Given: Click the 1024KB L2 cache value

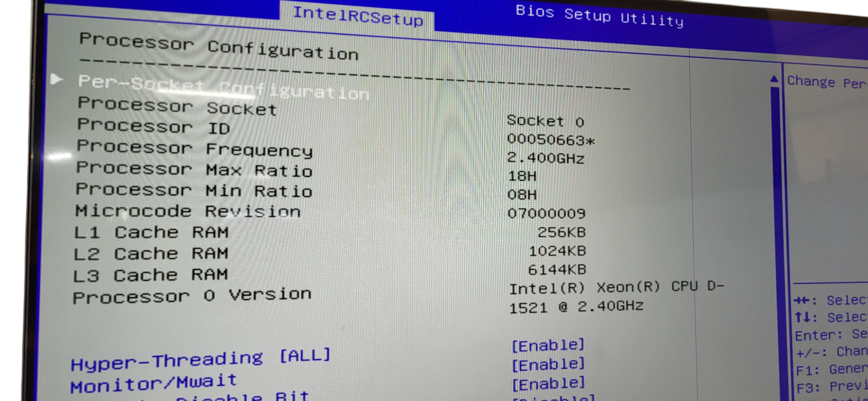Looking at the screenshot, I should coord(557,251).
